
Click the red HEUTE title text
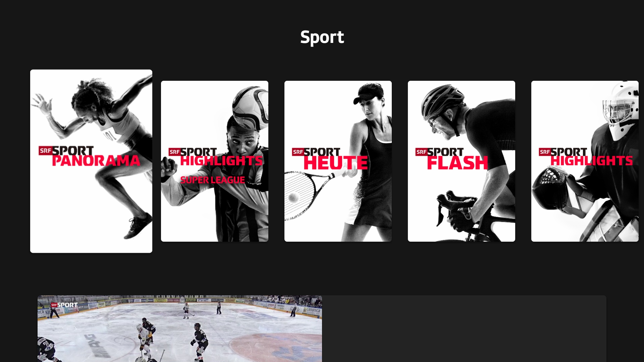click(x=335, y=163)
